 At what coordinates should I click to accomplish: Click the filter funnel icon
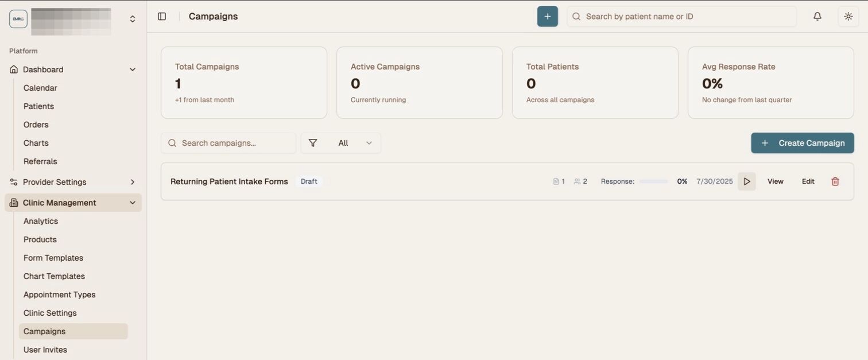pos(313,143)
